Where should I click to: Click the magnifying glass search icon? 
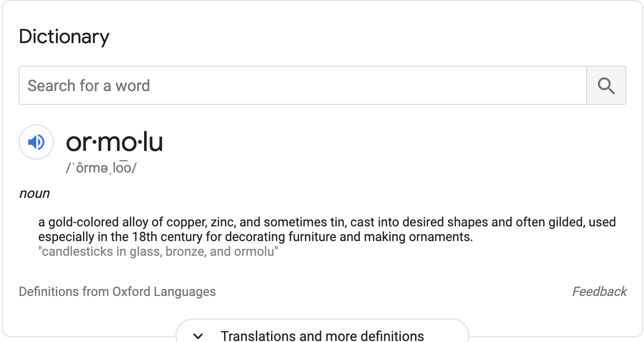coord(606,86)
